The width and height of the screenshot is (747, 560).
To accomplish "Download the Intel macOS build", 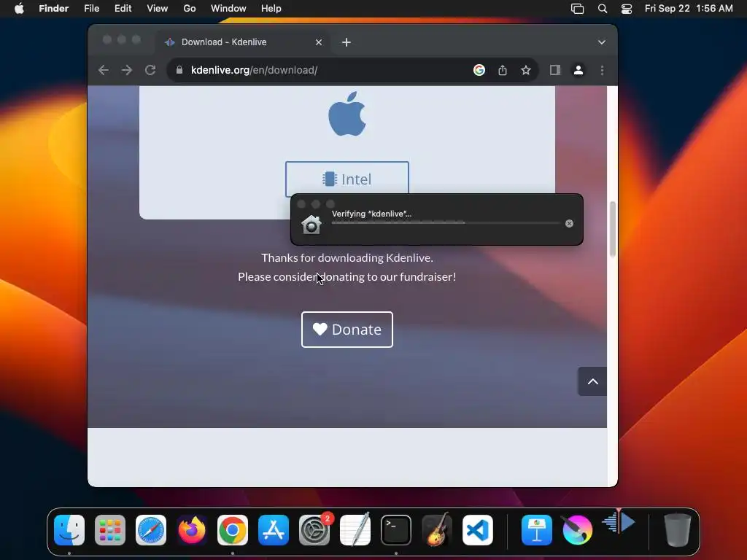I will tap(347, 179).
